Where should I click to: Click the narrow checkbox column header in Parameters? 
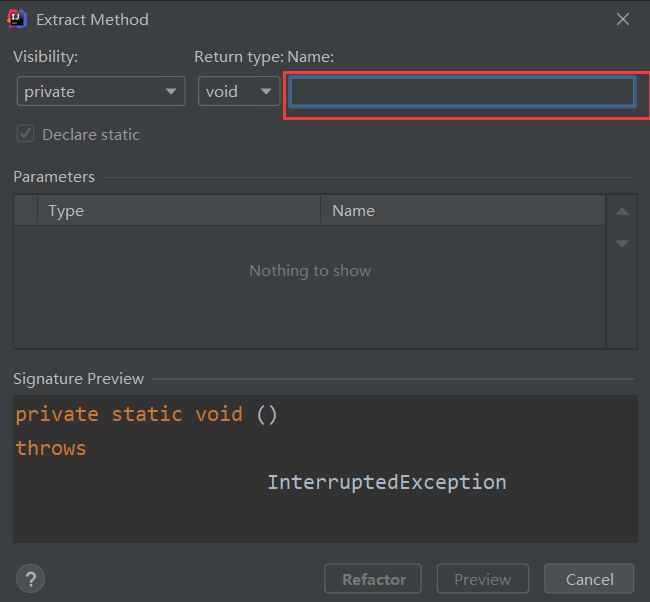[25, 210]
